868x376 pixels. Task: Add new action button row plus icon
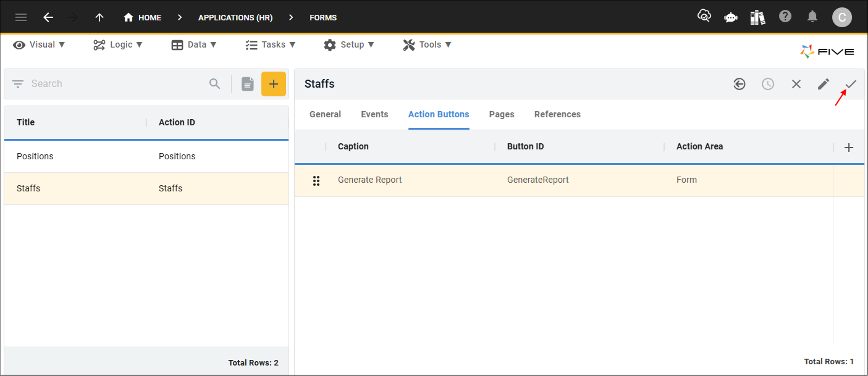[x=849, y=148]
